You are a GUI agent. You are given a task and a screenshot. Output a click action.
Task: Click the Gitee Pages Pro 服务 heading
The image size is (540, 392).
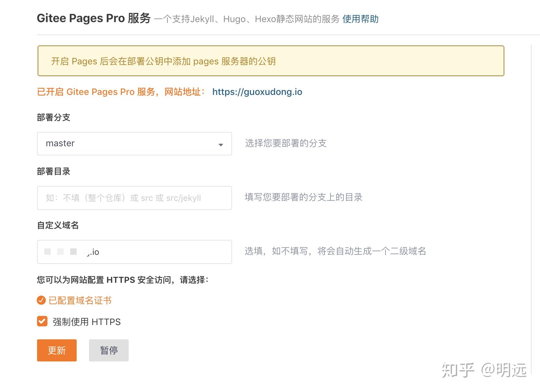point(94,18)
